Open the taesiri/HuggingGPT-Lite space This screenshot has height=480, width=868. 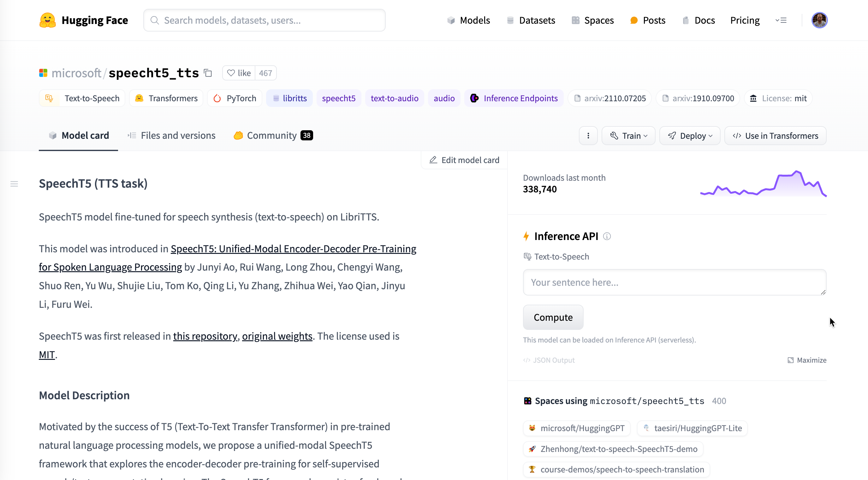coord(692,428)
